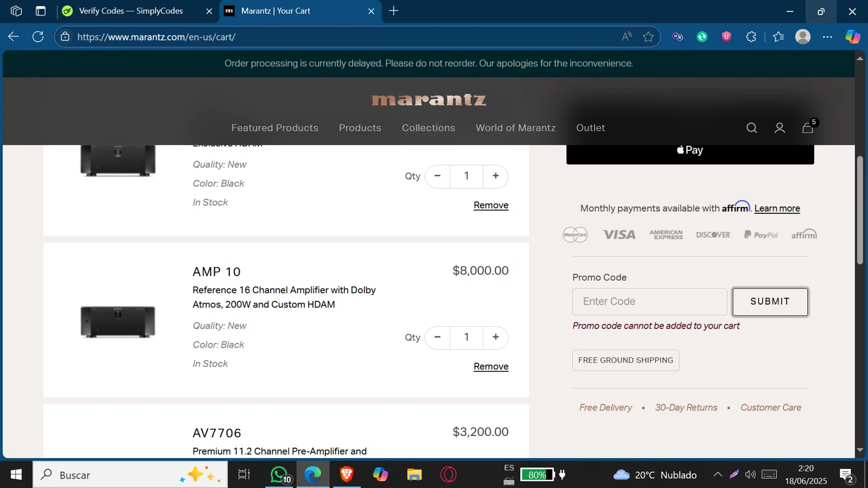Click Affirm Learn more link
Viewport: 868px width, 488px height.
click(777, 208)
